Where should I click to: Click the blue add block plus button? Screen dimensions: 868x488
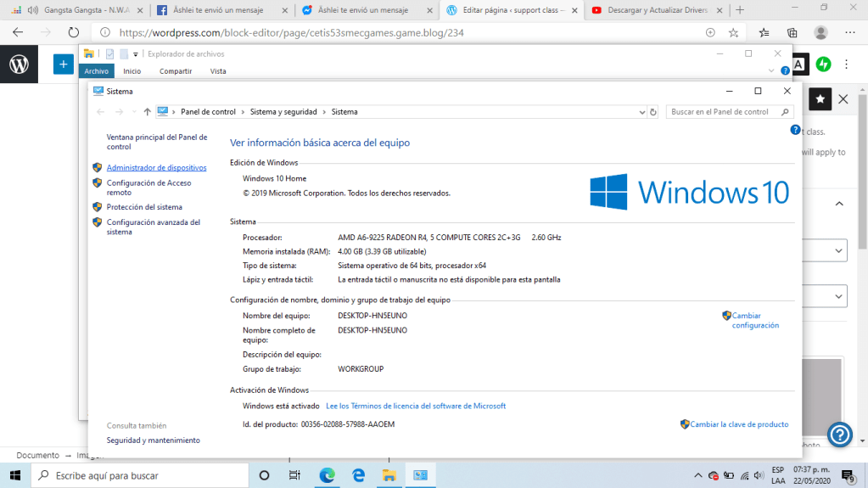[x=63, y=64]
